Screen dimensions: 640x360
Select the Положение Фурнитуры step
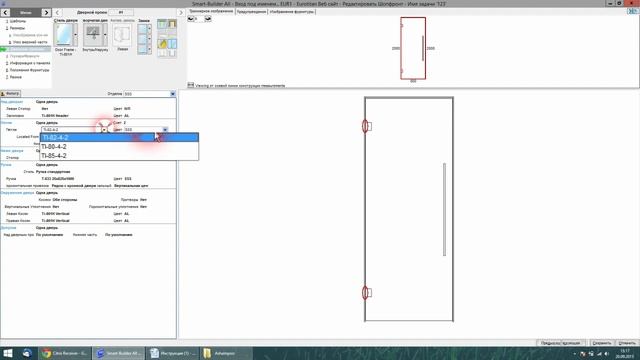click(x=29, y=70)
